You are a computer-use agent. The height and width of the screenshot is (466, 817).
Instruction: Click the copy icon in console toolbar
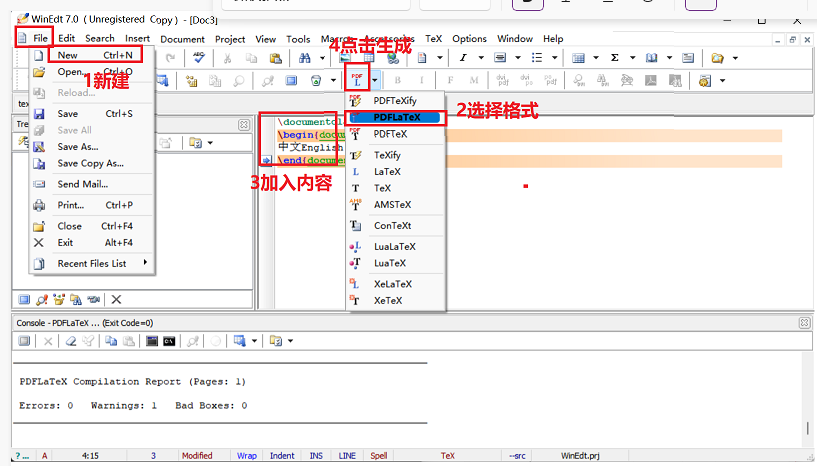point(111,341)
